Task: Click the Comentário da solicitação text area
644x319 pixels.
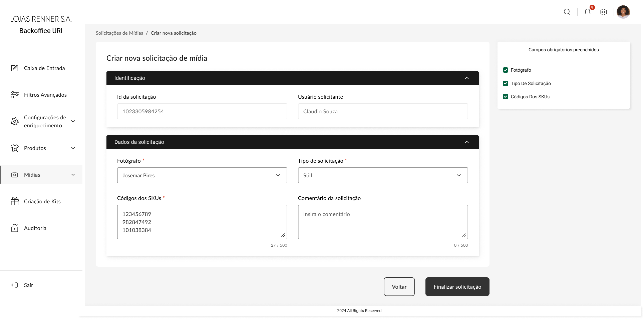Action: tap(383, 222)
